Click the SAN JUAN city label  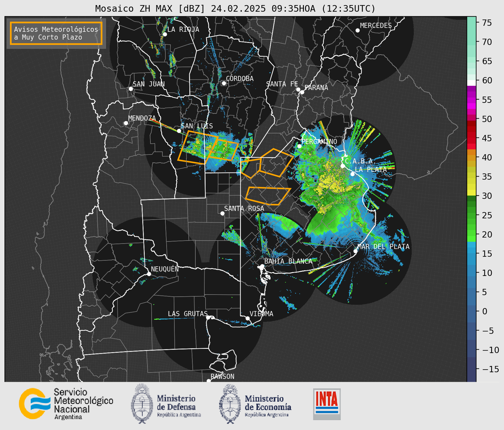[148, 84]
